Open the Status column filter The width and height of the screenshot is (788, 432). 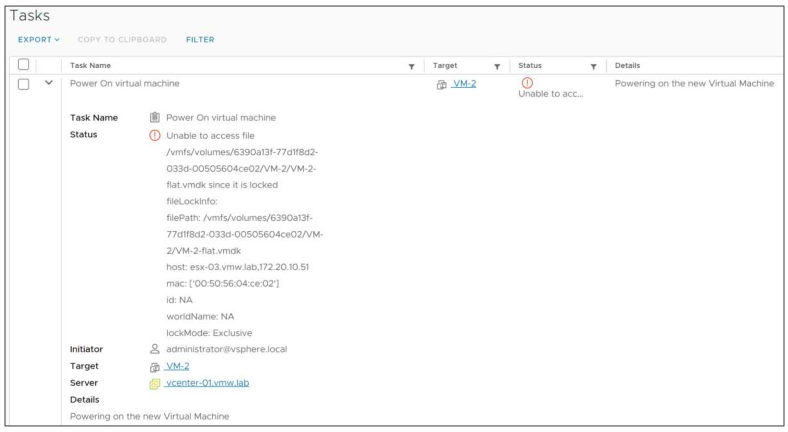[x=594, y=66]
